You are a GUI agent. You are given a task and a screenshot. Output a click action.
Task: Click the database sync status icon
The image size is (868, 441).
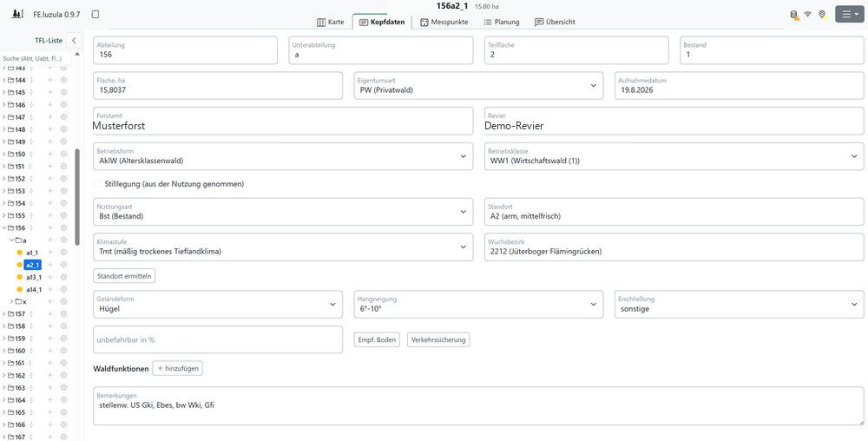tap(795, 15)
